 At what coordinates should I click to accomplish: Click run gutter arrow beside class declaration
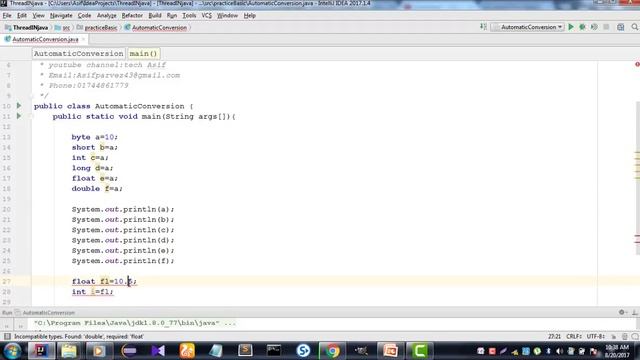click(x=19, y=106)
